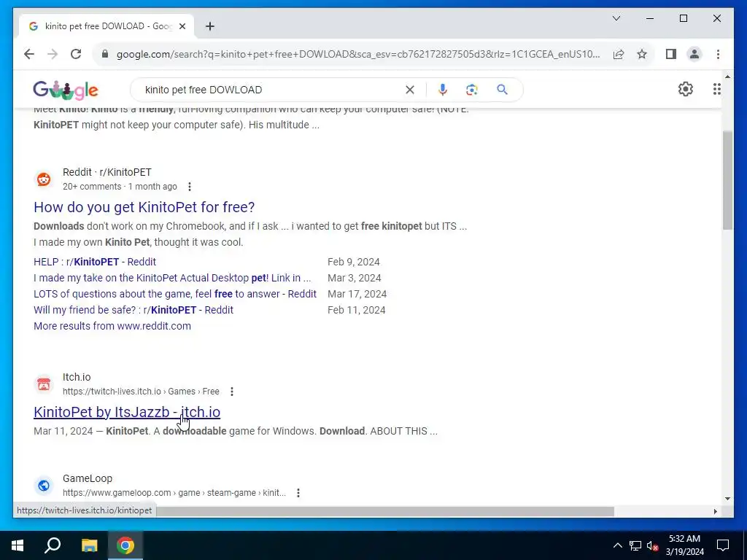Click into the Google search input field
Screen dimensions: 747x560
point(271,90)
